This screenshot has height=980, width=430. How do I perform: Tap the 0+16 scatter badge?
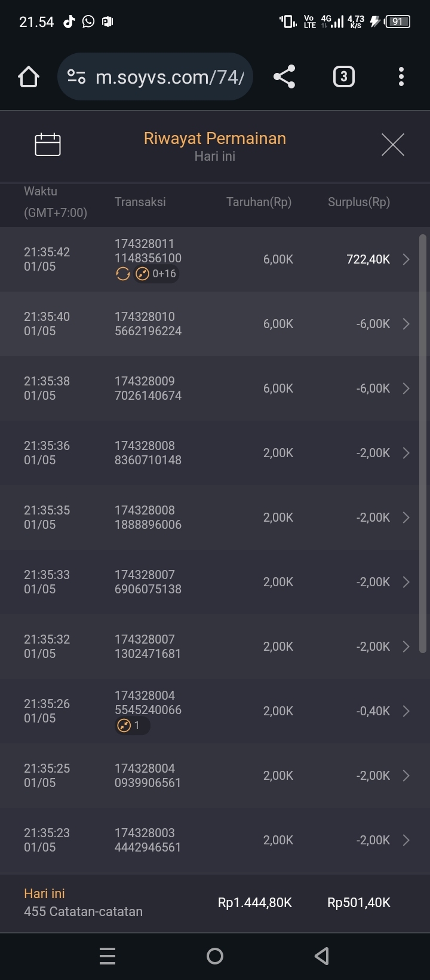[x=156, y=274]
